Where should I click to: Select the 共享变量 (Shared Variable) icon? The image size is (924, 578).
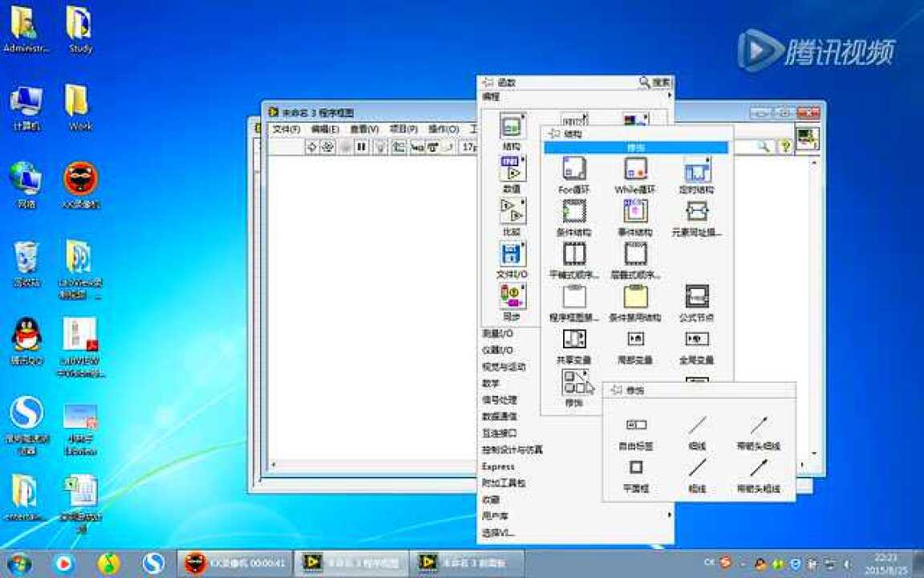[x=574, y=340]
